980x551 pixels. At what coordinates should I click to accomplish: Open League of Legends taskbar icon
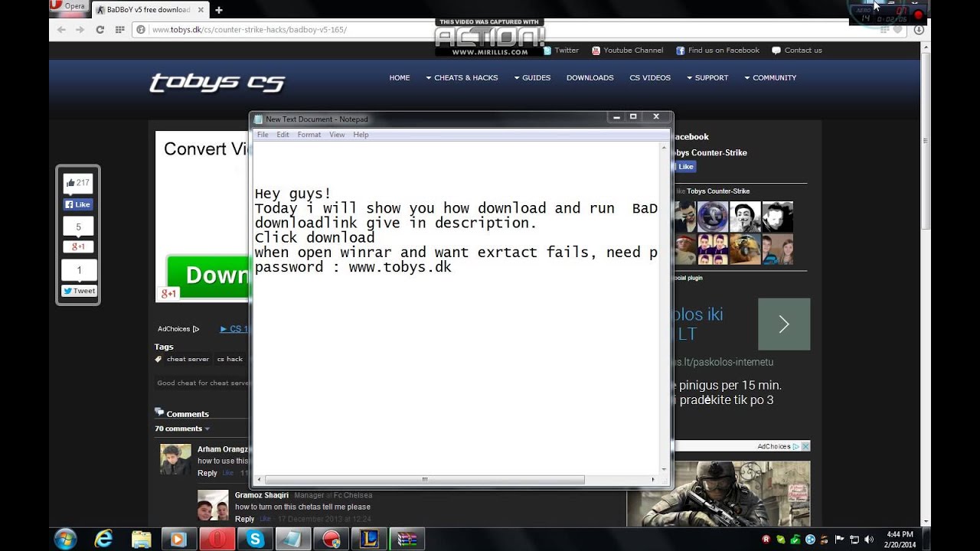coord(369,539)
